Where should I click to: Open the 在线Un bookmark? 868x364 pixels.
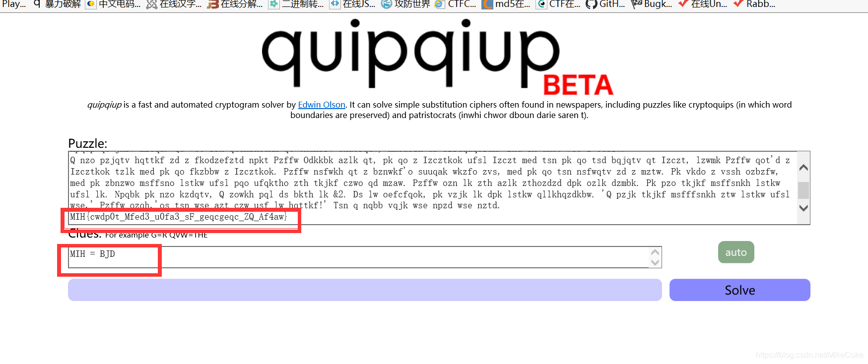703,4
